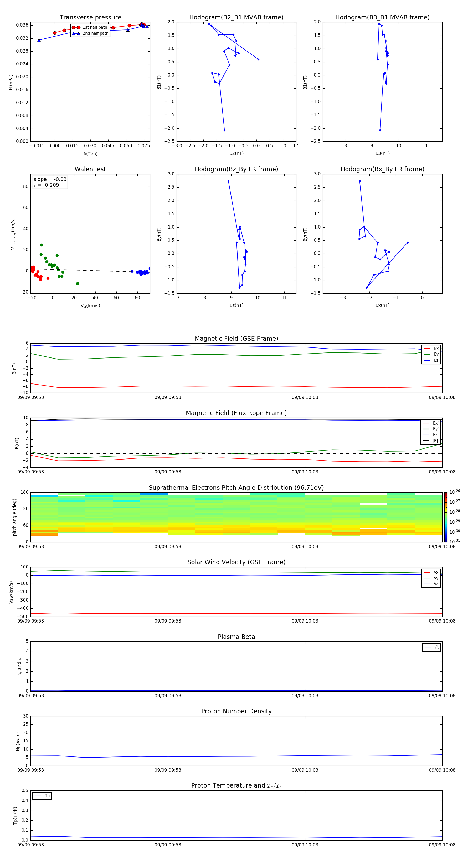Click the Bx' legend entry in Flux Rope plot
This screenshot has height=868, width=473.
[x=431, y=423]
